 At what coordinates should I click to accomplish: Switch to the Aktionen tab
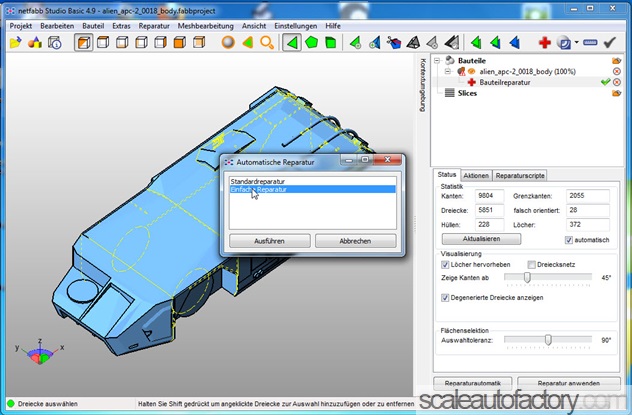[476, 176]
